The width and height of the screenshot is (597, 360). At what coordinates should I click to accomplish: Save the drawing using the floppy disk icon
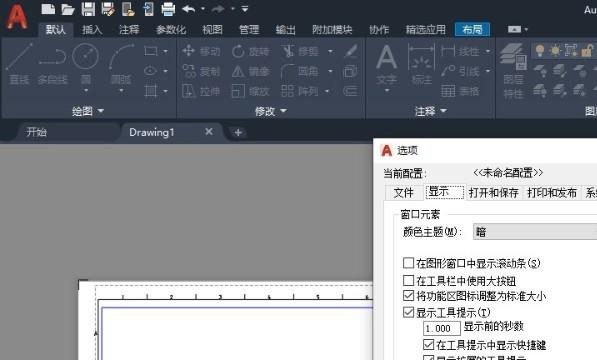pos(88,9)
